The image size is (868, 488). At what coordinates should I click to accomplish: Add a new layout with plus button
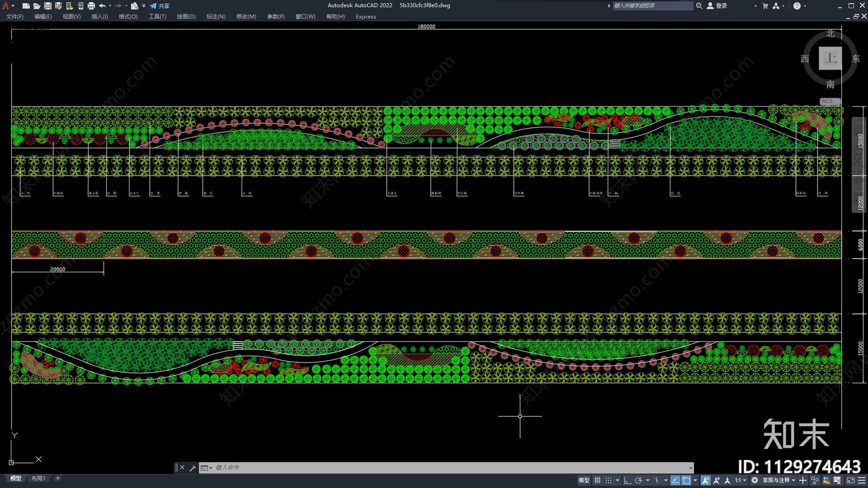click(58, 478)
